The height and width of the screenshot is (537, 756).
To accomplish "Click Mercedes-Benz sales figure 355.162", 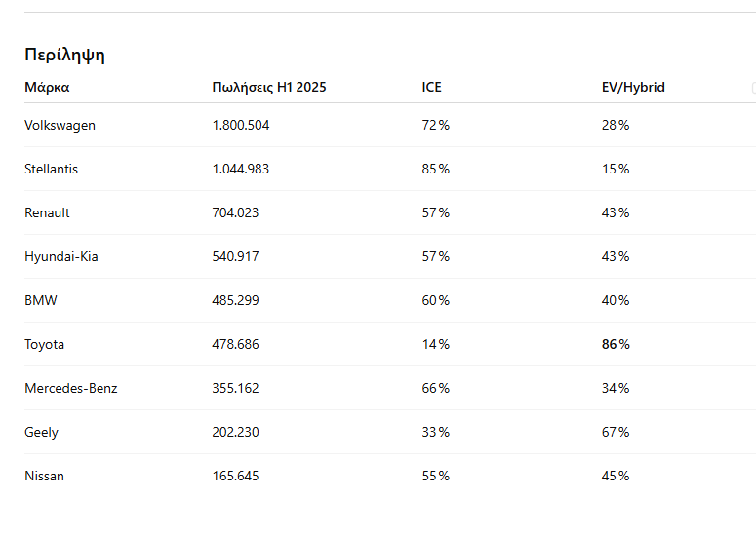I will (235, 389).
